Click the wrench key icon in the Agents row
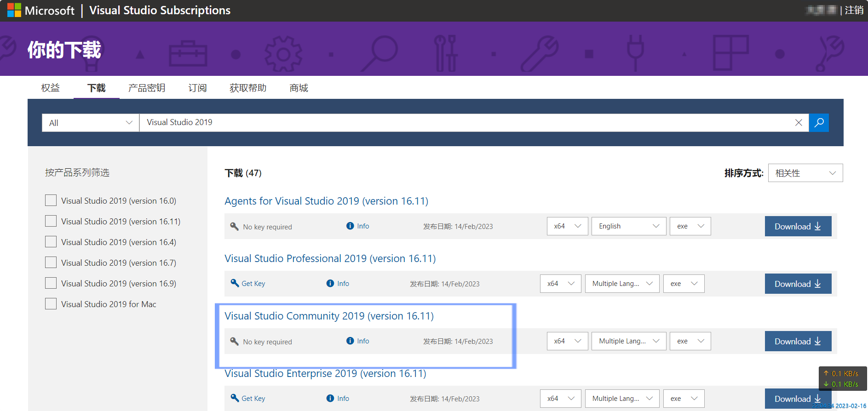Image resolution: width=868 pixels, height=411 pixels. click(x=235, y=226)
